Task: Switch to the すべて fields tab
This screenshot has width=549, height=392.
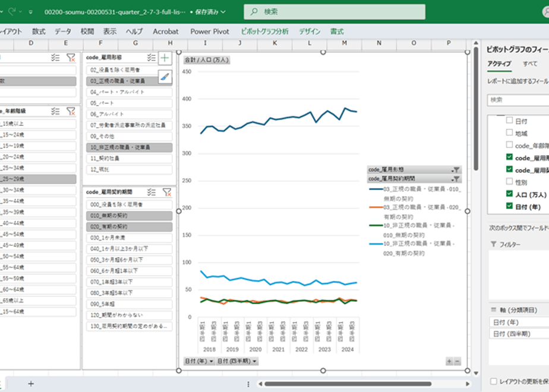Action: [530, 64]
